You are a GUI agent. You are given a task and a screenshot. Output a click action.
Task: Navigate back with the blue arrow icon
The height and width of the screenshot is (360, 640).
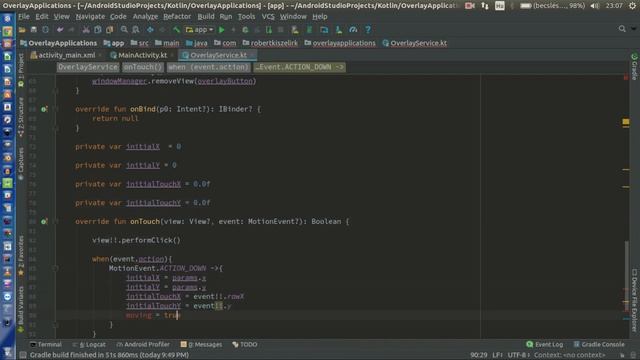point(150,30)
